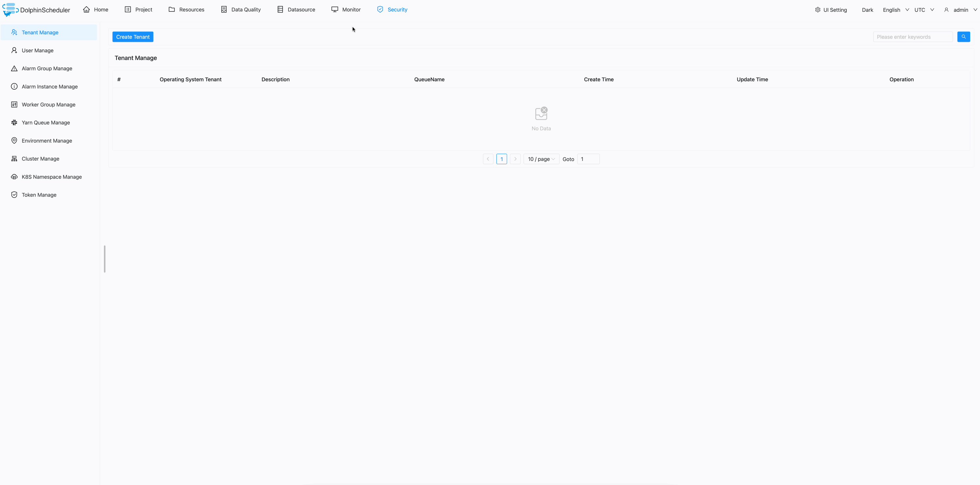
Task: Select page 1 in pagination
Action: pyautogui.click(x=501, y=159)
